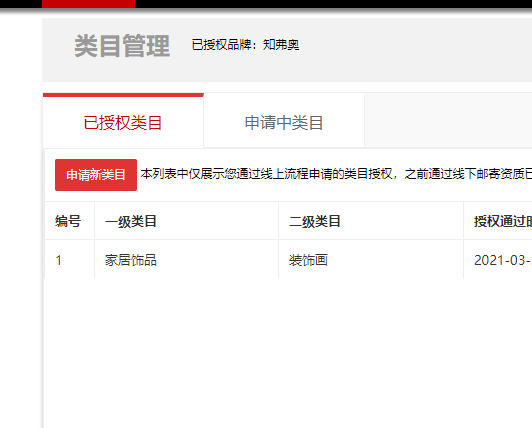Click the 编号 column header
The image size is (532, 428).
68,221
